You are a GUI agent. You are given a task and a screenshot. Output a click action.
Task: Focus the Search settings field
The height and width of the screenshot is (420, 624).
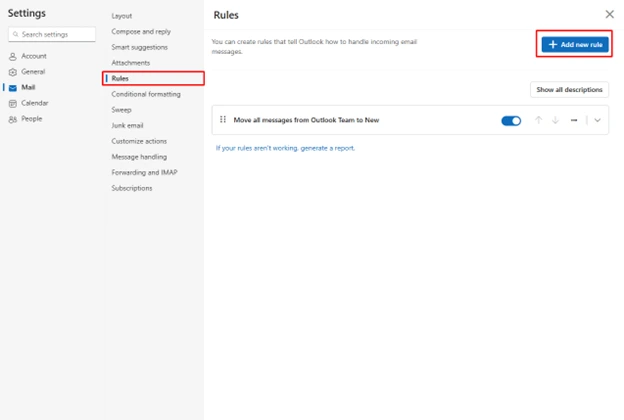point(52,34)
